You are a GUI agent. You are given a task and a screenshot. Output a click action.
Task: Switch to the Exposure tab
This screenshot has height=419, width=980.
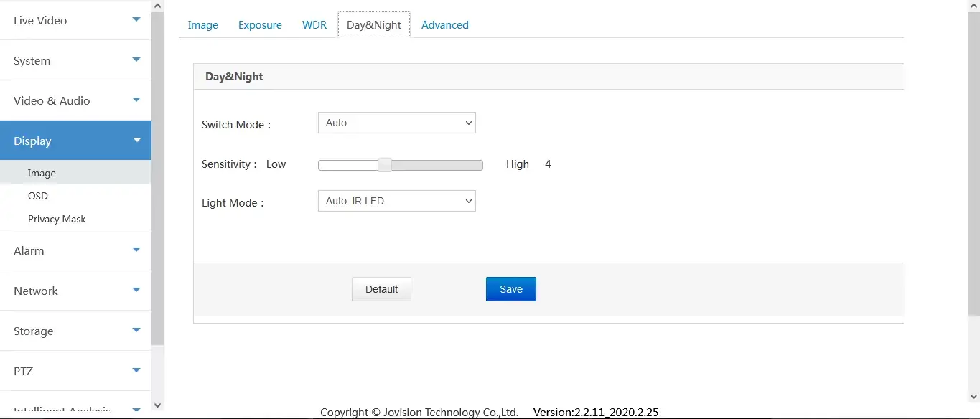[x=260, y=25]
